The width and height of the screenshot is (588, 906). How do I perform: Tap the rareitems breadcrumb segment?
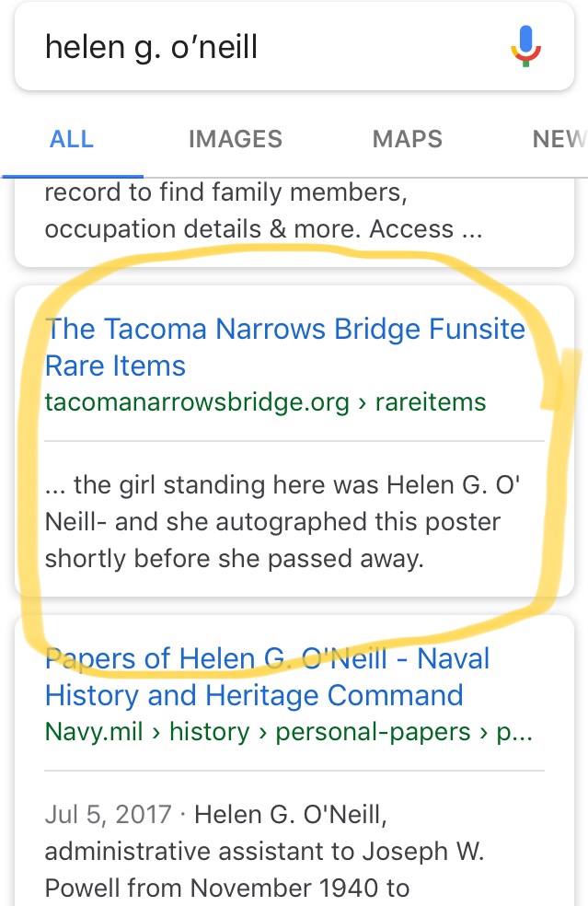pyautogui.click(x=431, y=402)
